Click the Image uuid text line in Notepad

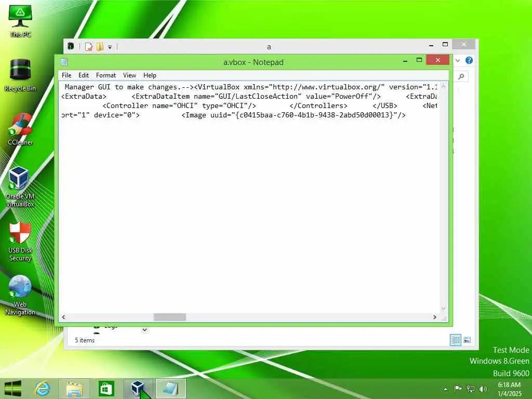tap(294, 115)
